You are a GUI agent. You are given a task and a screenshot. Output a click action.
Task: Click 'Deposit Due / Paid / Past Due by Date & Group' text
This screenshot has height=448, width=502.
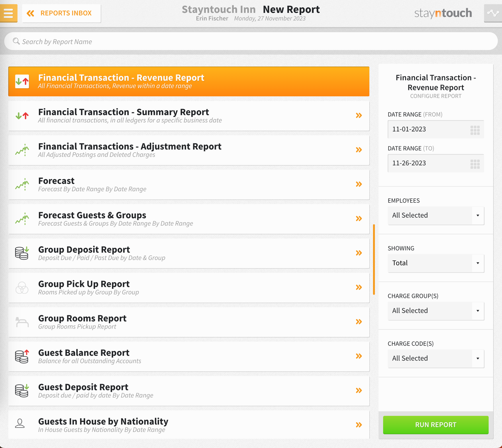pos(102,258)
